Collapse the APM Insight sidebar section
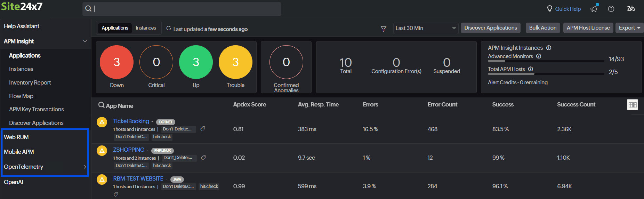Image resolution: width=644 pixels, height=199 pixels. click(x=85, y=41)
